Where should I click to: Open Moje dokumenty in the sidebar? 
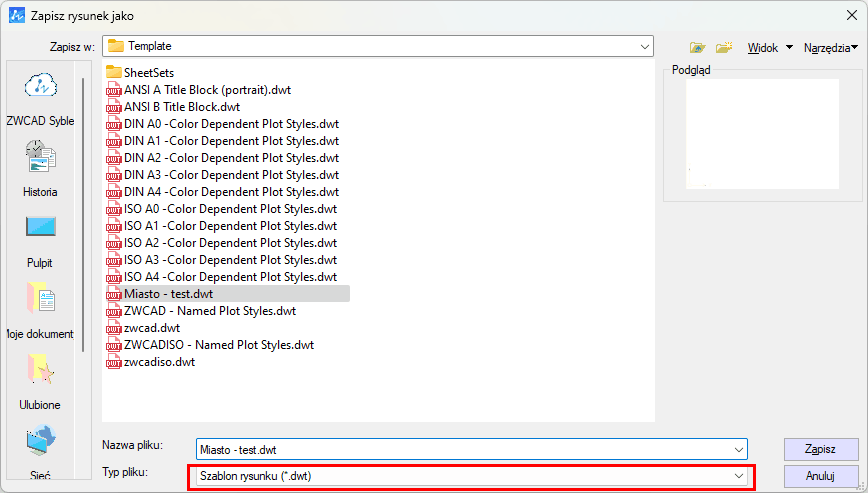[40, 310]
